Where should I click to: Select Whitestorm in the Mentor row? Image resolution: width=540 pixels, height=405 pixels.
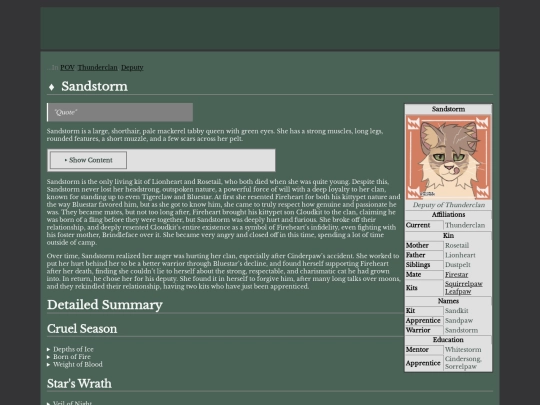point(463,350)
